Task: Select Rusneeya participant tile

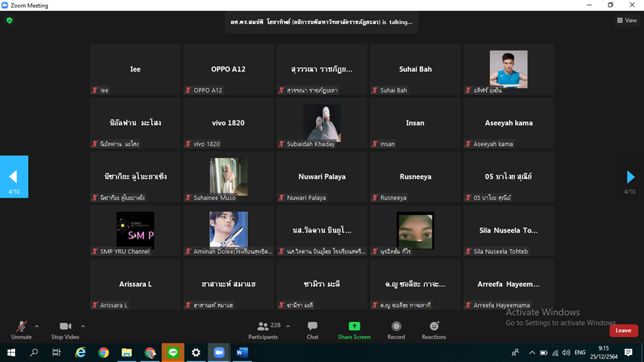Action: (415, 177)
